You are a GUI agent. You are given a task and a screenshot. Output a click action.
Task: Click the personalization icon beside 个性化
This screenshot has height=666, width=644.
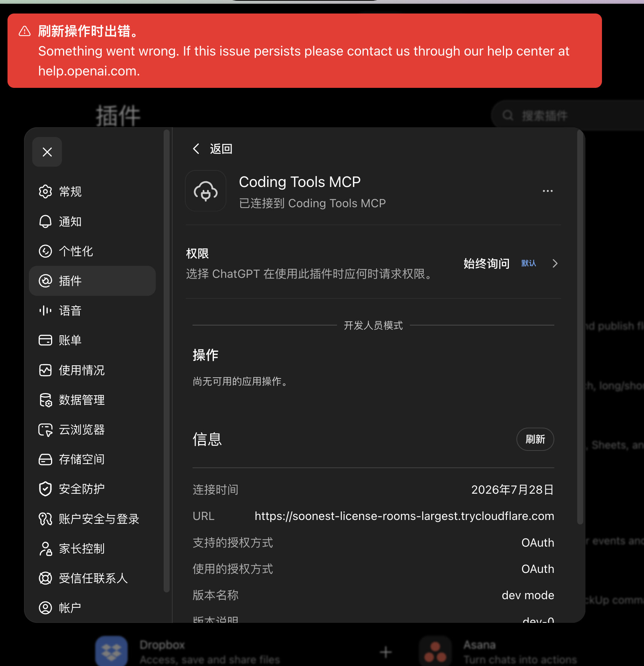(45, 251)
